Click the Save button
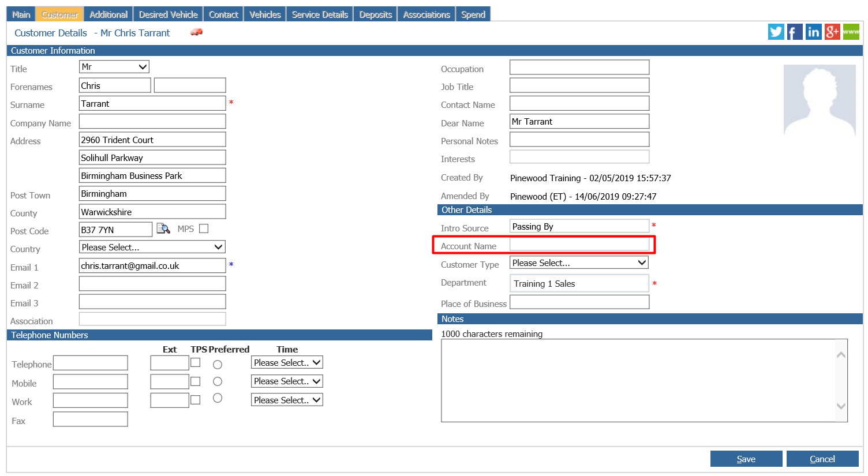The width and height of the screenshot is (868, 476). (746, 459)
